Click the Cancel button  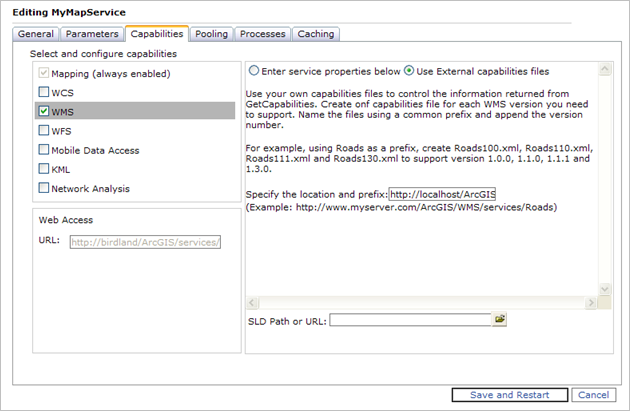point(593,395)
